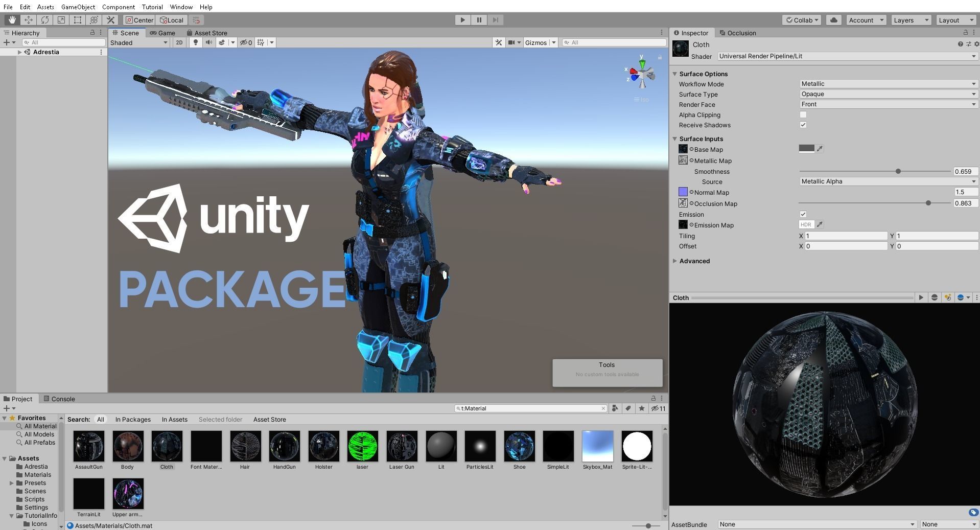Select the combined Transform tool
The width and height of the screenshot is (980, 530).
[94, 20]
